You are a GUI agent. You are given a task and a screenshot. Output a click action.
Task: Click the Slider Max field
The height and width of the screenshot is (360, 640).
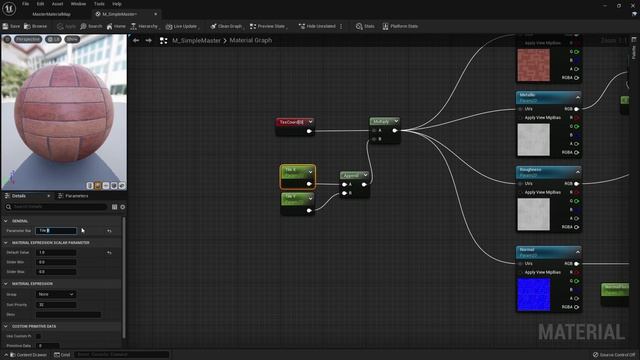[56, 271]
